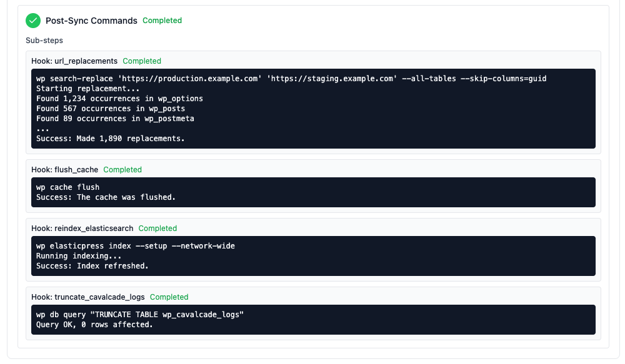Click 'Success: Index refreshed.' output line

click(x=92, y=265)
